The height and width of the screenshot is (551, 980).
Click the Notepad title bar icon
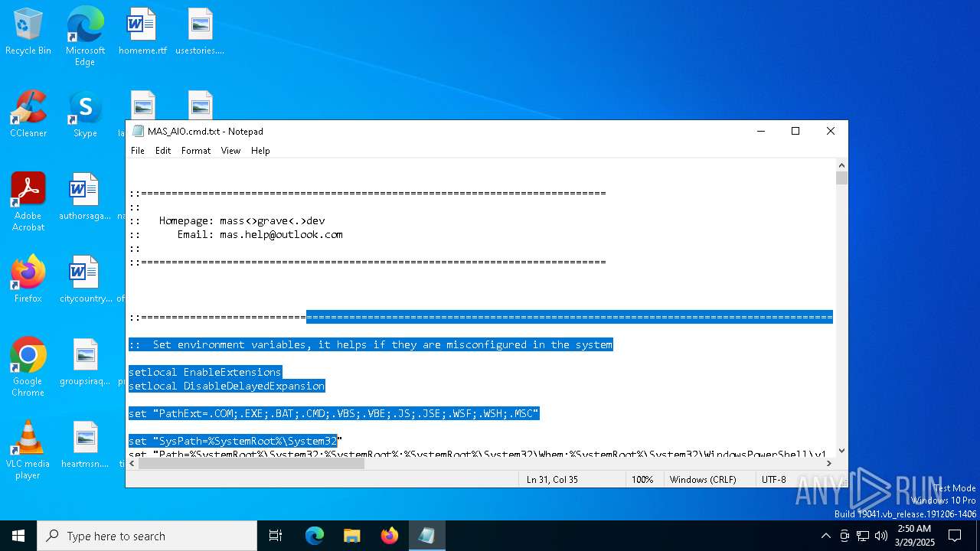coord(138,131)
